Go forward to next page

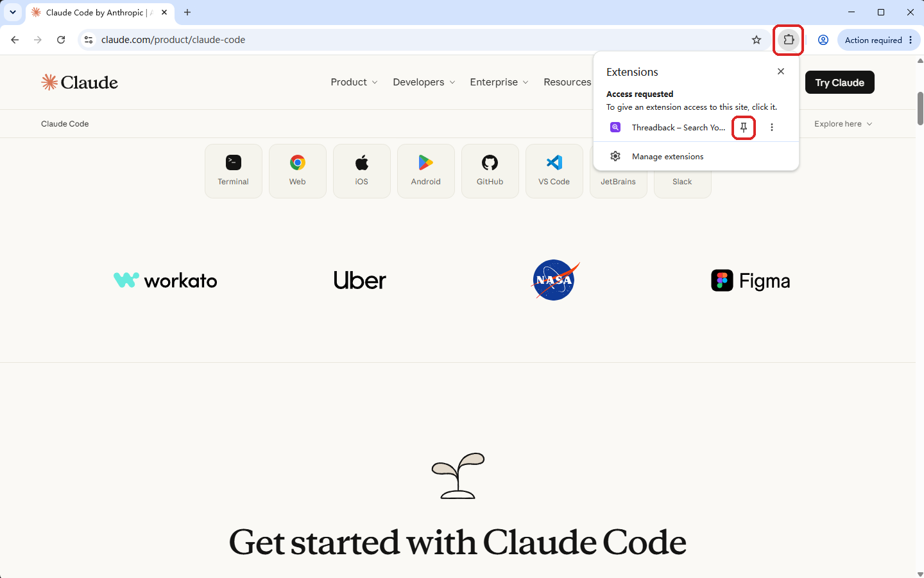pyautogui.click(x=38, y=40)
